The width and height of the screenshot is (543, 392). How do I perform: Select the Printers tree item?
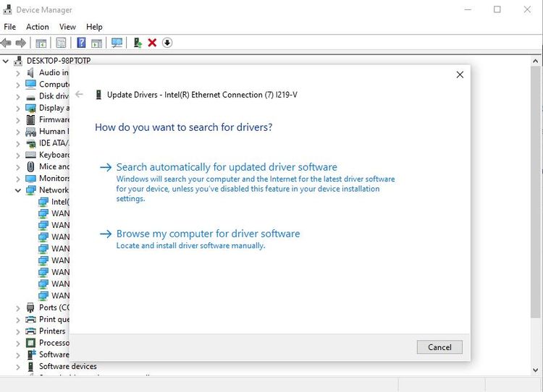tap(52, 331)
